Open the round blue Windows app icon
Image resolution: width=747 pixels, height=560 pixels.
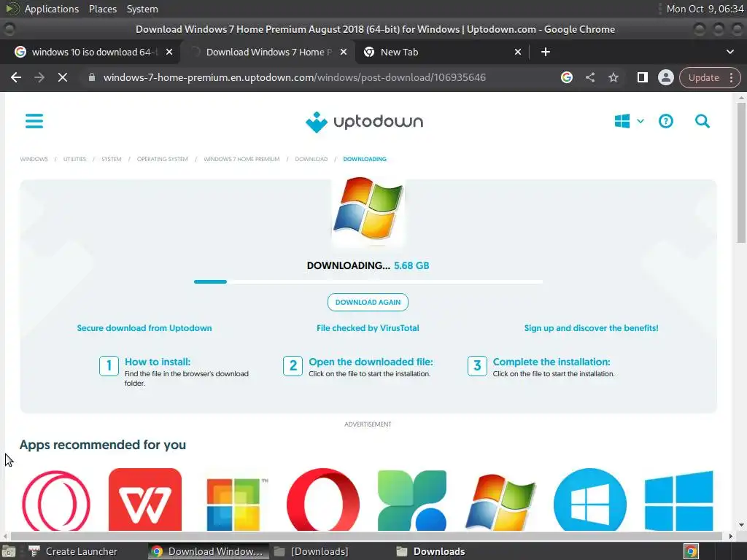589,499
